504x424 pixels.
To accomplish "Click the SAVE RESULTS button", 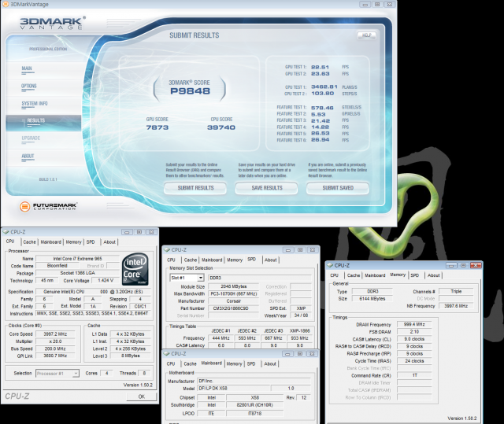I will (x=267, y=188).
